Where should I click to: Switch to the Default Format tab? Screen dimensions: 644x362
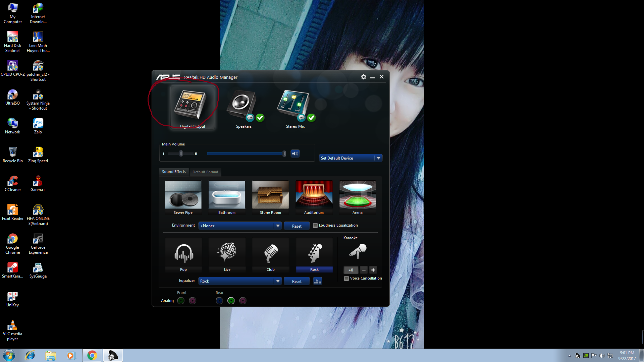point(205,172)
